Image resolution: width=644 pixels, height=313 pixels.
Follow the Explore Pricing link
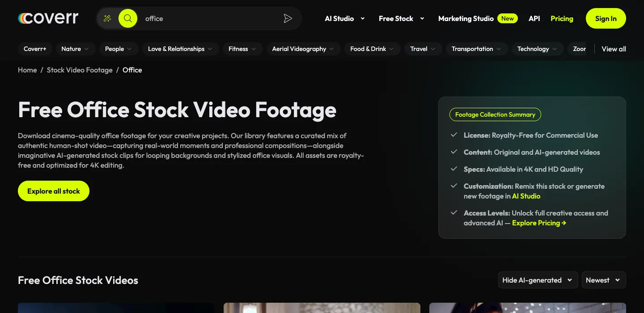click(x=539, y=223)
